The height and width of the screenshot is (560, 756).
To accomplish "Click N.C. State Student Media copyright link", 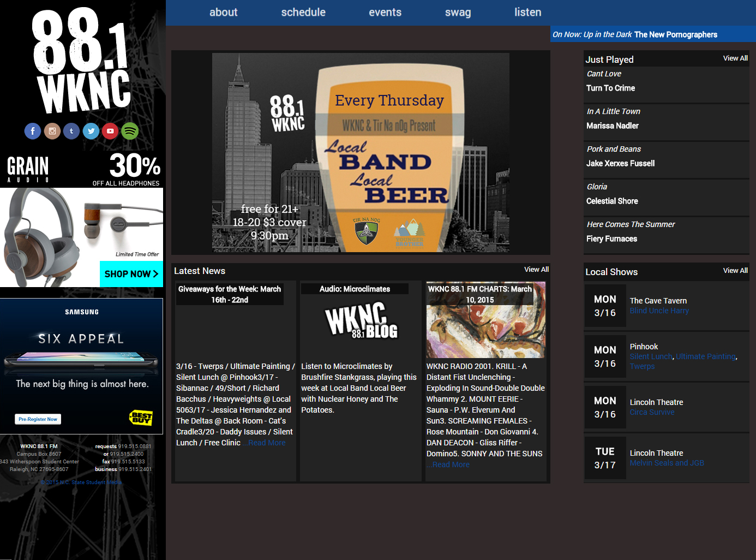I will point(81,482).
